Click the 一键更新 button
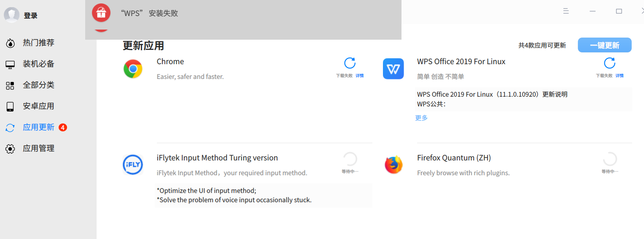644x239 pixels. tap(604, 45)
